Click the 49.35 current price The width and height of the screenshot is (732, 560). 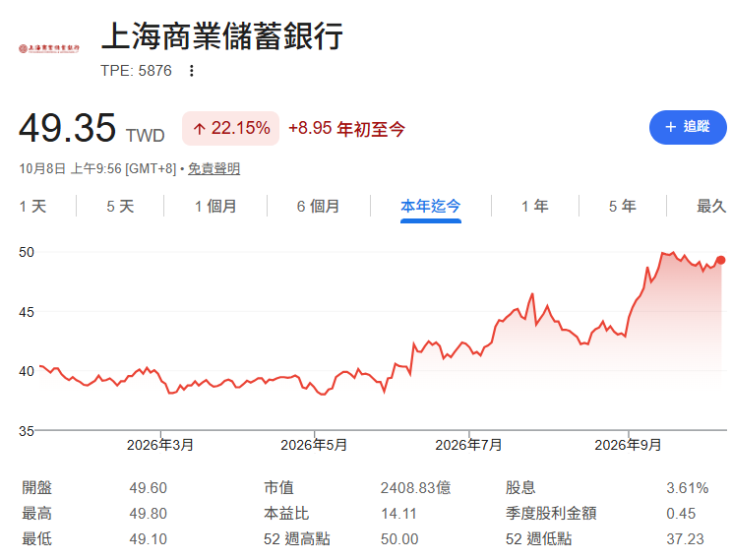coord(67,128)
